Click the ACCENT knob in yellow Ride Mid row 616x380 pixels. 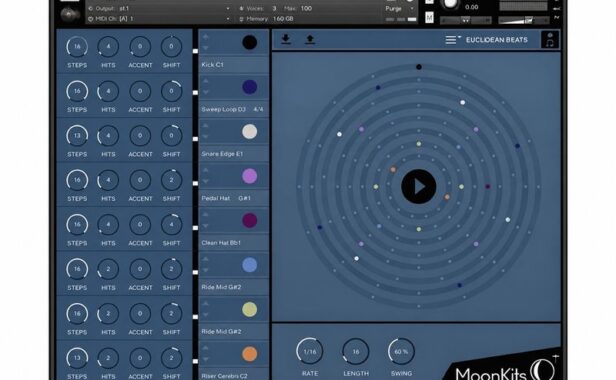pos(140,314)
